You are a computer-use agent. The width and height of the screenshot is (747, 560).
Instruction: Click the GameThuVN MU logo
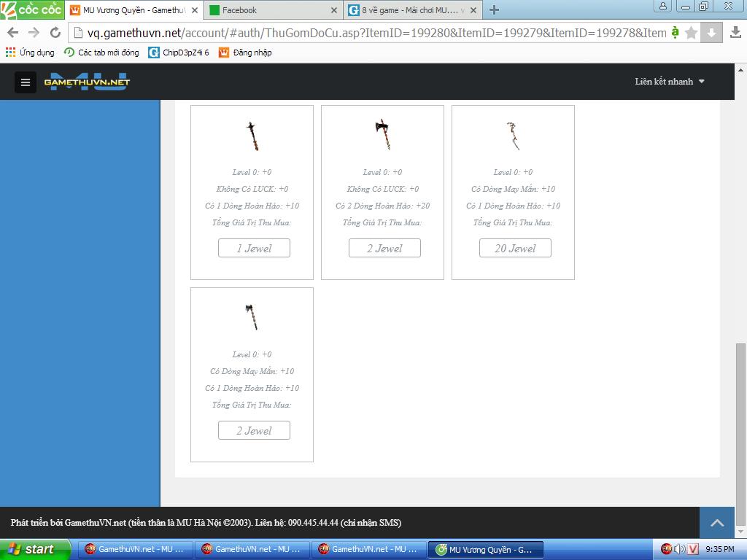[x=86, y=82]
